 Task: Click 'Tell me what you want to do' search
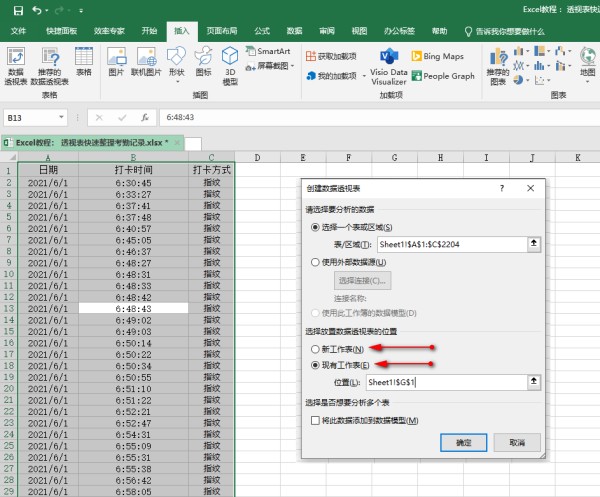pyautogui.click(x=504, y=31)
